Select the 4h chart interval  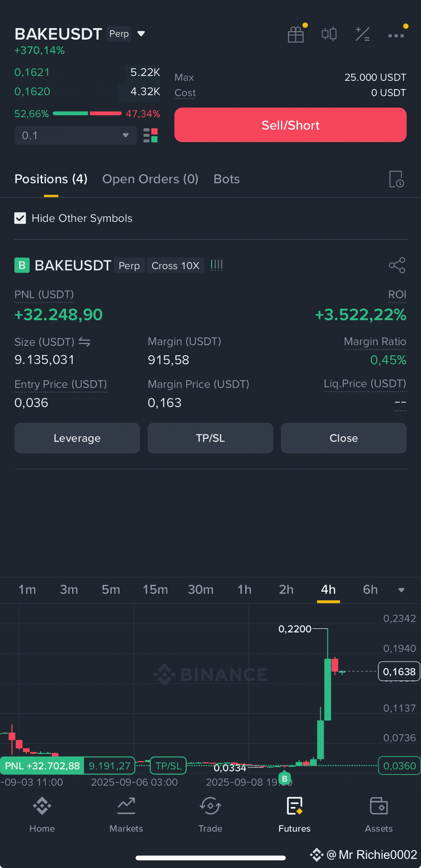pos(328,590)
